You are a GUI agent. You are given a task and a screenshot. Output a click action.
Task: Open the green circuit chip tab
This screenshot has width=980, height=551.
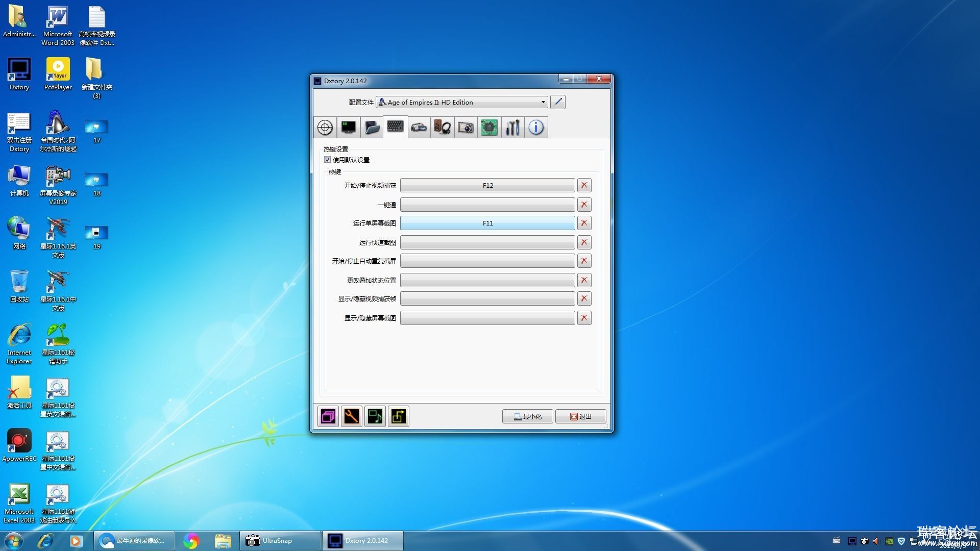tap(489, 127)
